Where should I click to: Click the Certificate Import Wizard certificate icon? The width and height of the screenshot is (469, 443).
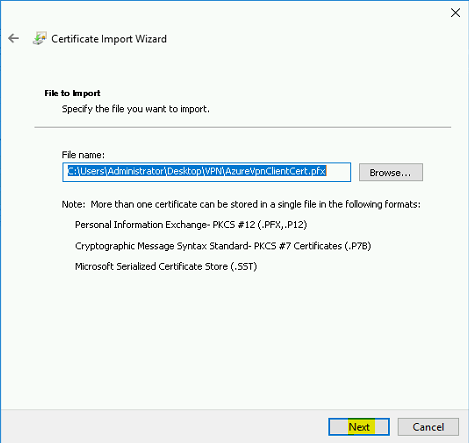point(39,39)
